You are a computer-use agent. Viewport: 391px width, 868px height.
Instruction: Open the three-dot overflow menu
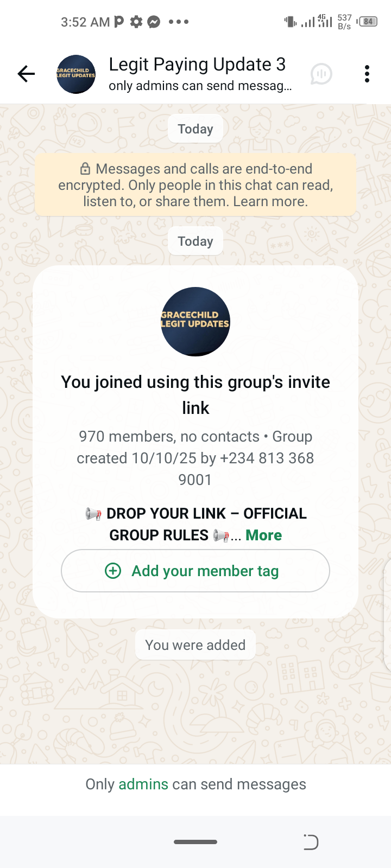pos(367,74)
